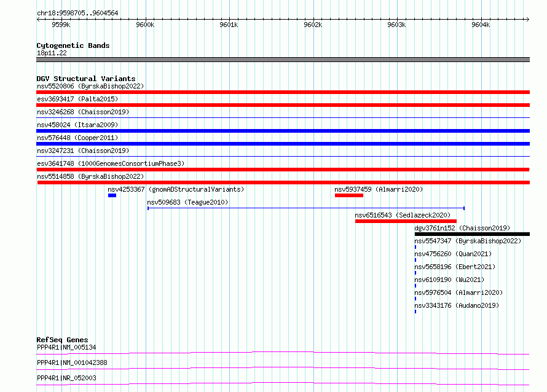Click the small blue nsv4253367 variant bar
This screenshot has height=392, width=547.
tap(112, 195)
